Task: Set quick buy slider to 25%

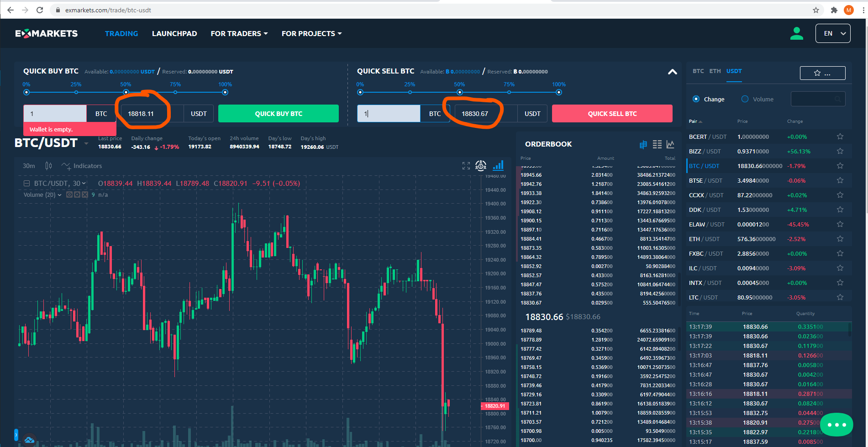Action: (x=76, y=92)
